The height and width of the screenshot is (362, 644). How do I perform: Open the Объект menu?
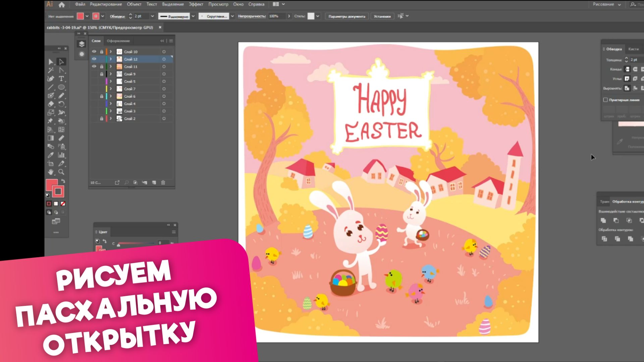click(133, 4)
